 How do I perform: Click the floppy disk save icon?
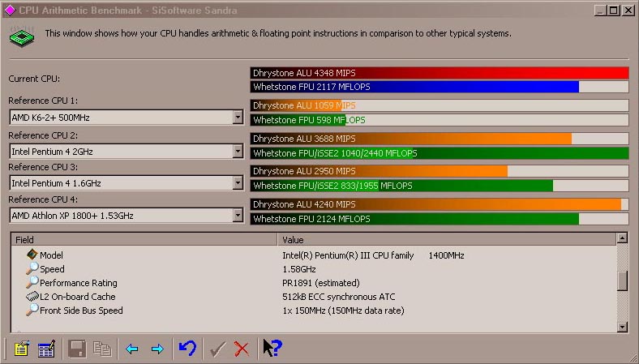[77, 349]
